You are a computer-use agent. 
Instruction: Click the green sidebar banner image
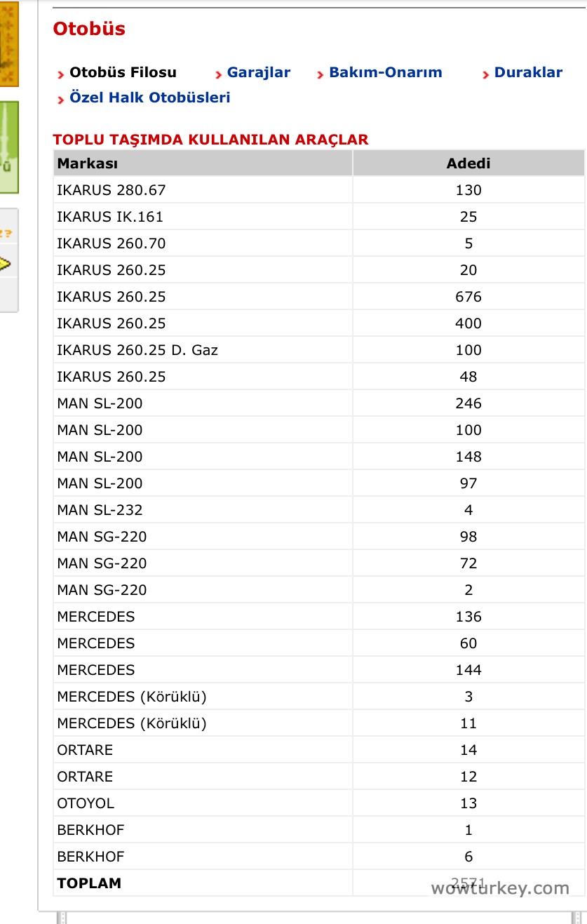[8, 147]
